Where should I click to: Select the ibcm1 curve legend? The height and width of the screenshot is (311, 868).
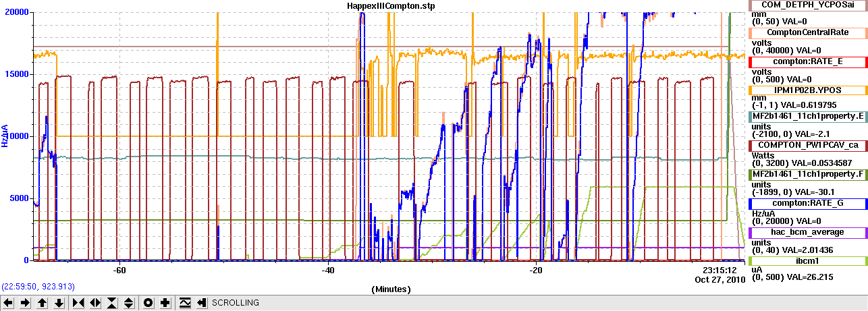pos(808,260)
